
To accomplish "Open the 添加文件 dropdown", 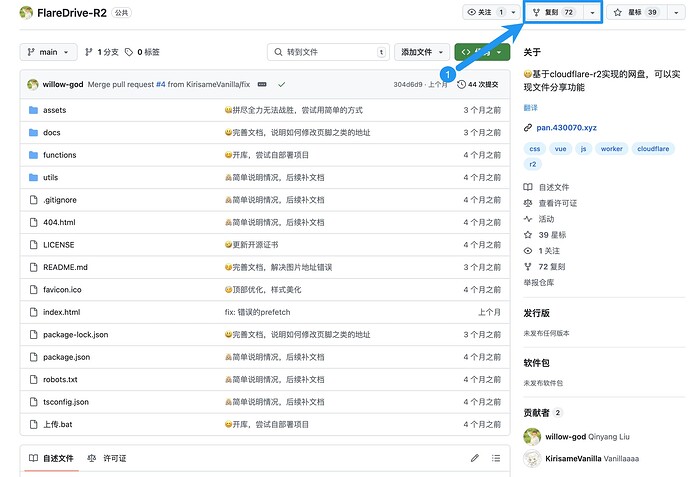I will tap(422, 52).
